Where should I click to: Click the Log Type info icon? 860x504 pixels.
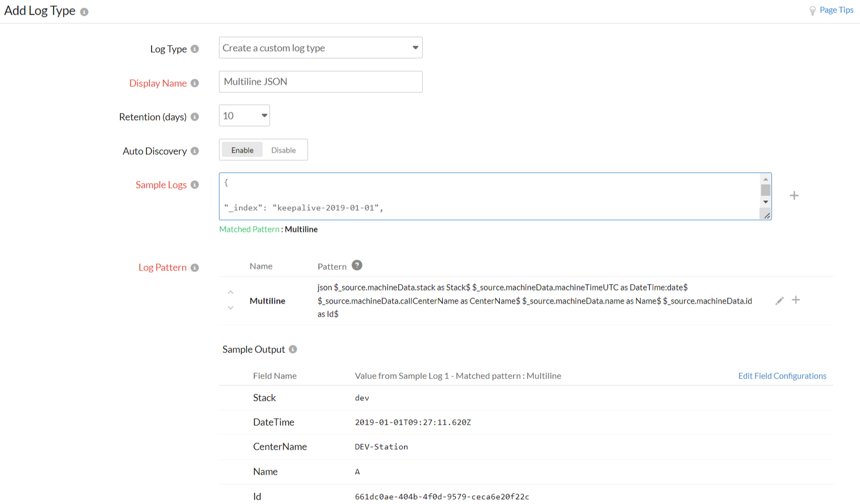(x=194, y=49)
